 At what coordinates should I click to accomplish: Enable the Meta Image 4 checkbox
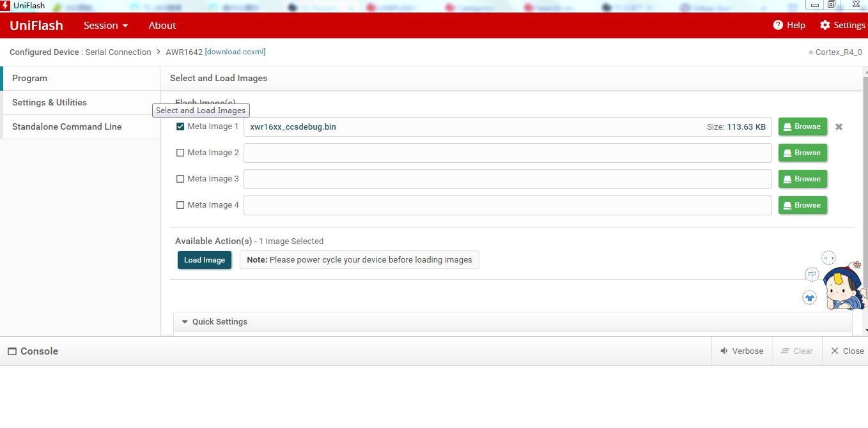[x=180, y=205]
